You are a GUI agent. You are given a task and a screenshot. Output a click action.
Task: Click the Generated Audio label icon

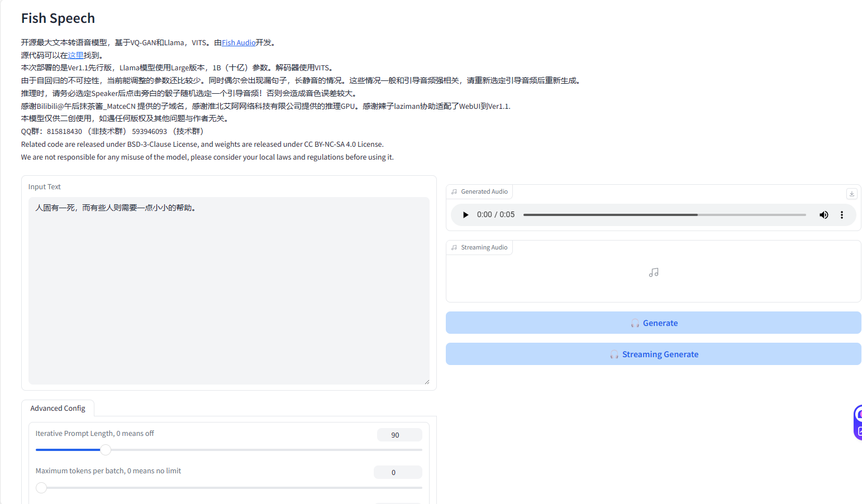(454, 191)
